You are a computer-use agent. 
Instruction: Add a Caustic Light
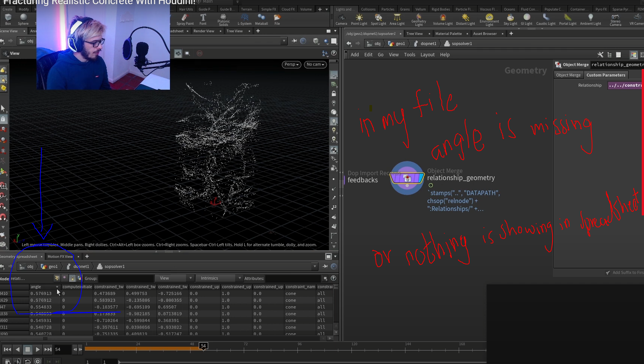point(546,20)
